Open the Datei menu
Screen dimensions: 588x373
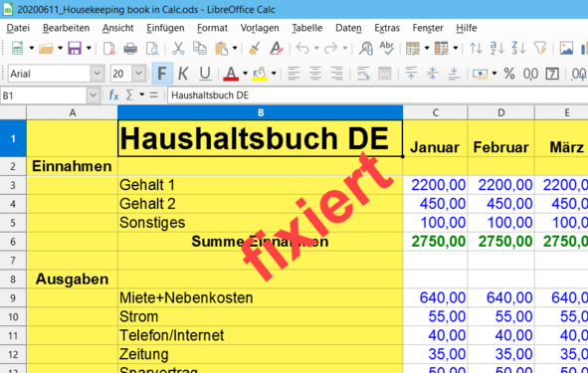pyautogui.click(x=18, y=28)
